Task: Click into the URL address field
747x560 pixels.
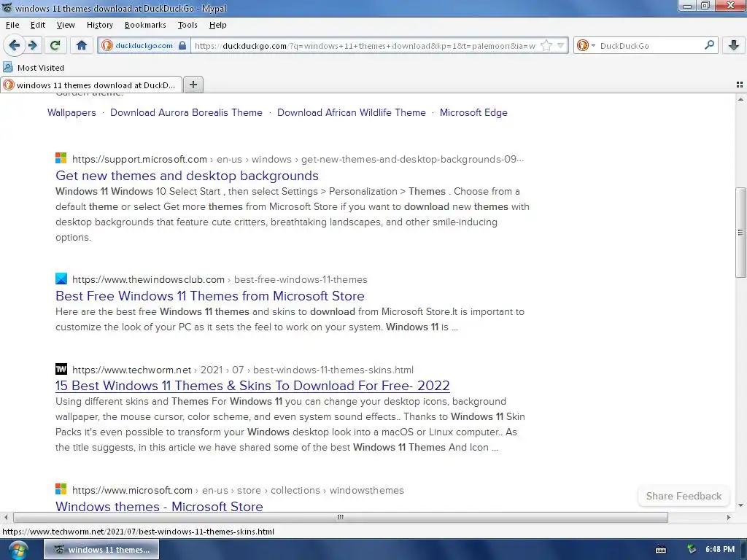Action: (x=365, y=46)
